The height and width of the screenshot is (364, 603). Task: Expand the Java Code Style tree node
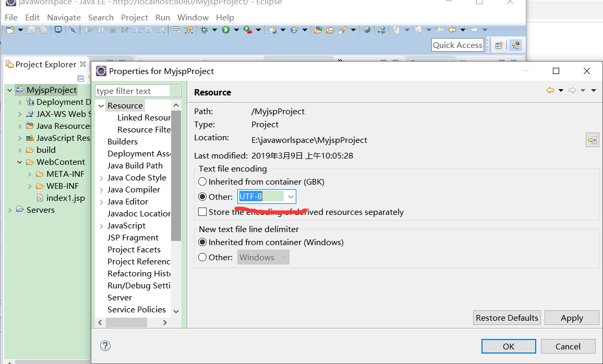click(101, 178)
